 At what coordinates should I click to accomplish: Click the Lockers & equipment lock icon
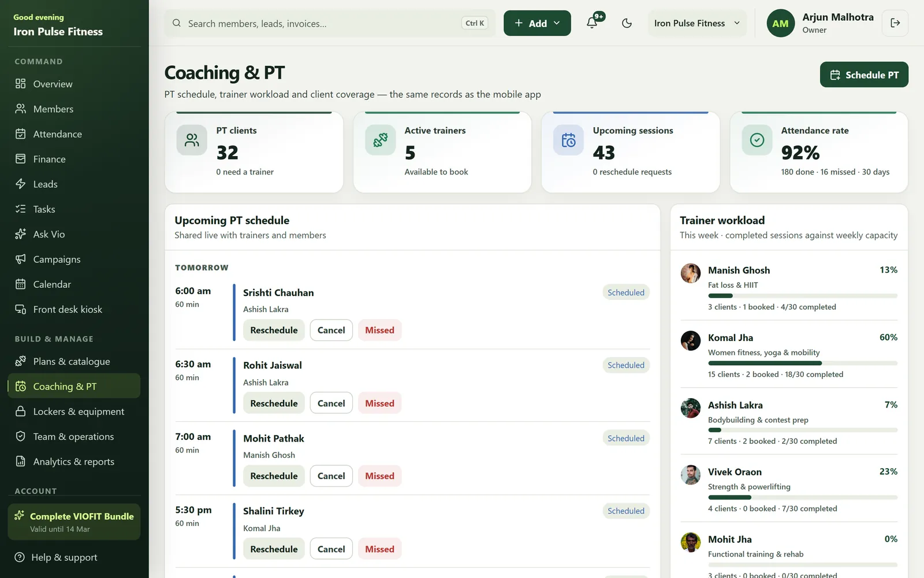(21, 412)
